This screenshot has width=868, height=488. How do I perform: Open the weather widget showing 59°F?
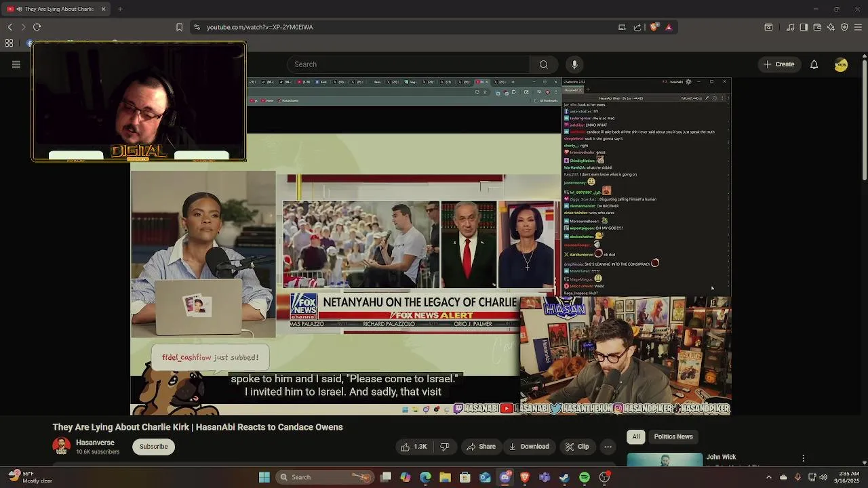pyautogui.click(x=31, y=477)
